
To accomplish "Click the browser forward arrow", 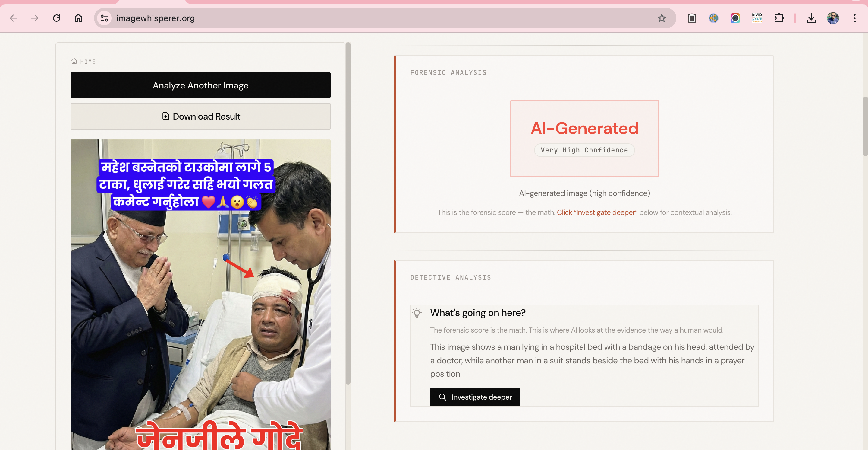I will (35, 18).
